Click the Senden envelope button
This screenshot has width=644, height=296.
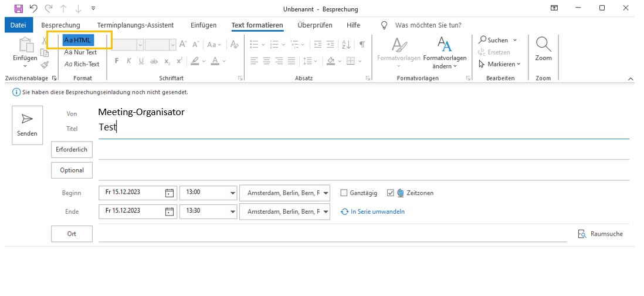tap(27, 125)
